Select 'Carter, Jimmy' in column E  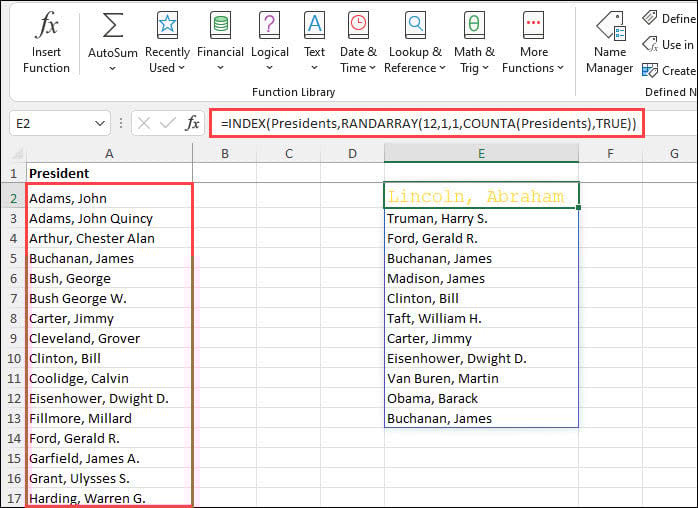pos(481,338)
